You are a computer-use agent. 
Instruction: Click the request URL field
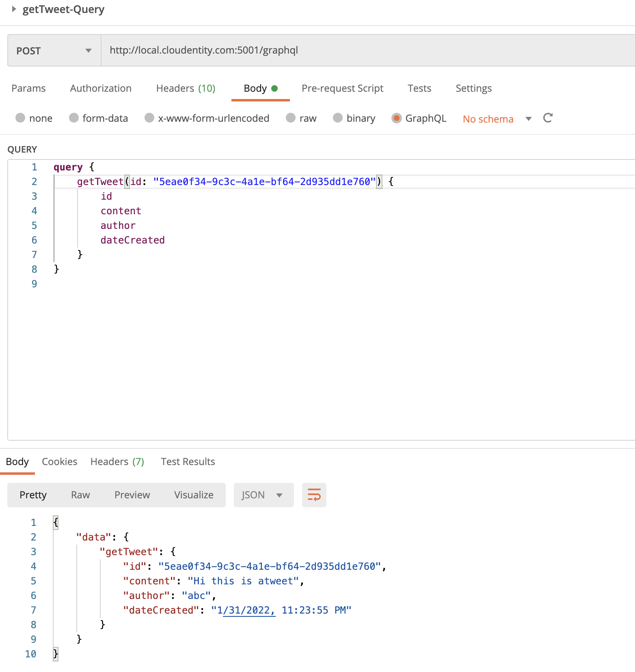(x=368, y=50)
